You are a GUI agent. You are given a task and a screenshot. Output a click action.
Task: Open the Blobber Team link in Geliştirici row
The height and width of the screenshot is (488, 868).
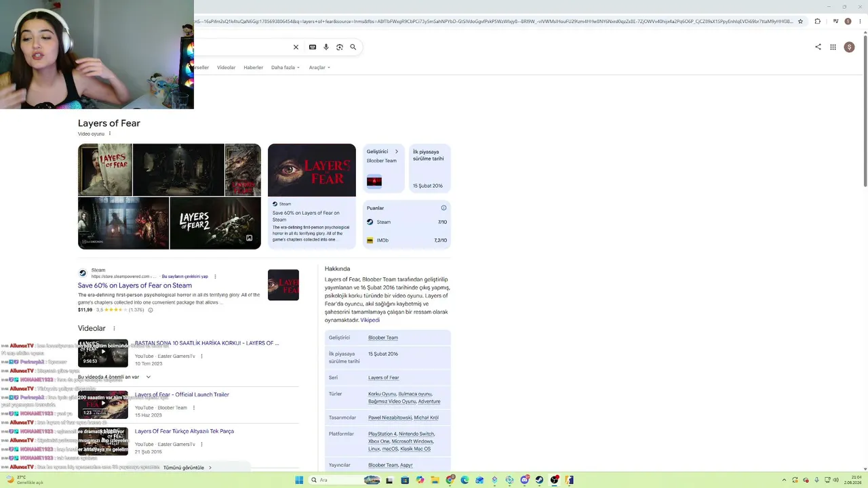383,338
